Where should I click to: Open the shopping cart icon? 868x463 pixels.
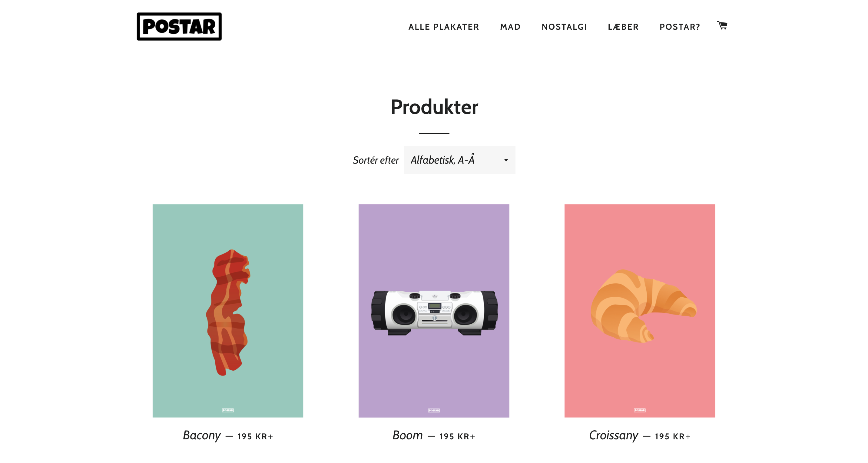tap(722, 26)
